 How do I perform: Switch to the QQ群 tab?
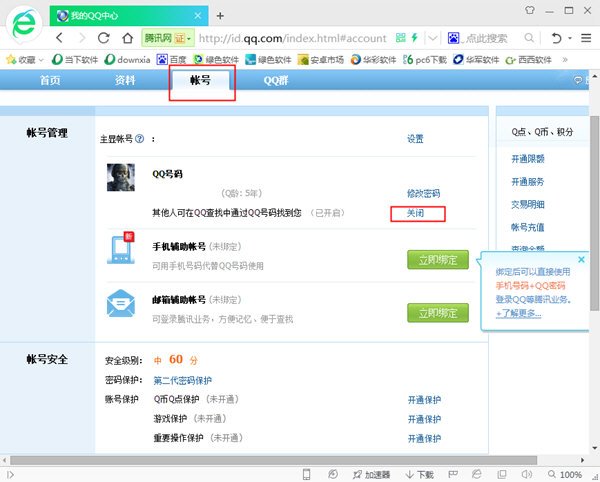click(x=276, y=80)
